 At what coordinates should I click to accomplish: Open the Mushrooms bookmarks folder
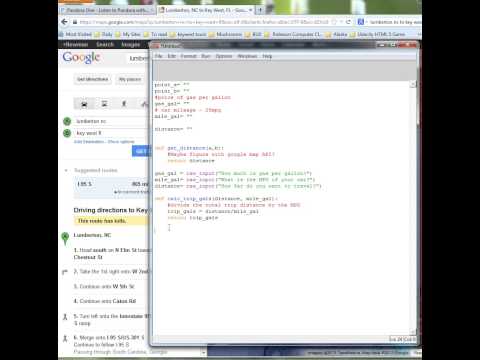coord(226,34)
